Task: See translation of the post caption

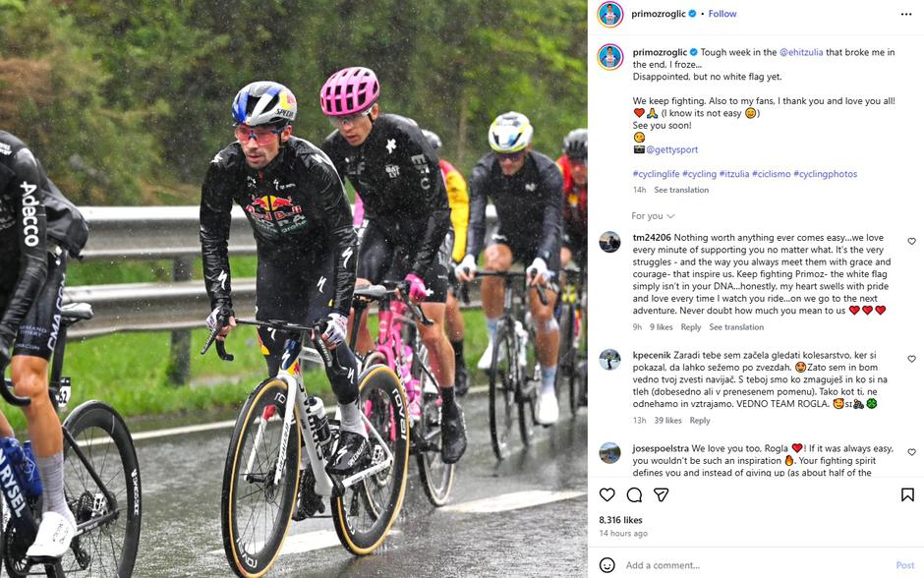Action: pos(681,190)
